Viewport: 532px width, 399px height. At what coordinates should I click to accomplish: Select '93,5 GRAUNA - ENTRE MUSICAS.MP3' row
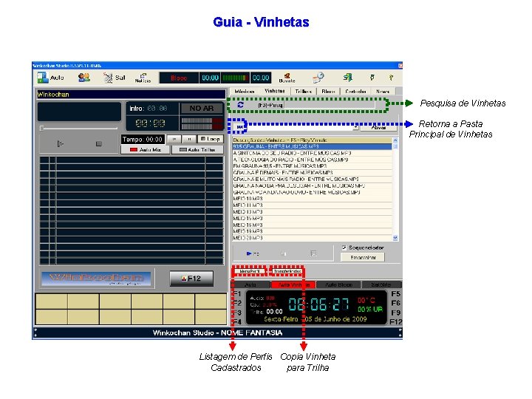[x=312, y=146]
